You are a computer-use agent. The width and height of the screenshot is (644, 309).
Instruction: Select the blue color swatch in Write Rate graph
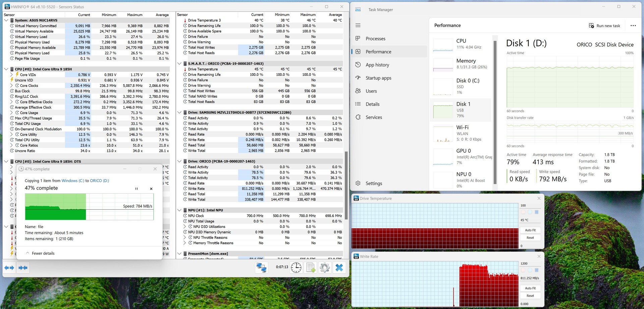(x=537, y=270)
